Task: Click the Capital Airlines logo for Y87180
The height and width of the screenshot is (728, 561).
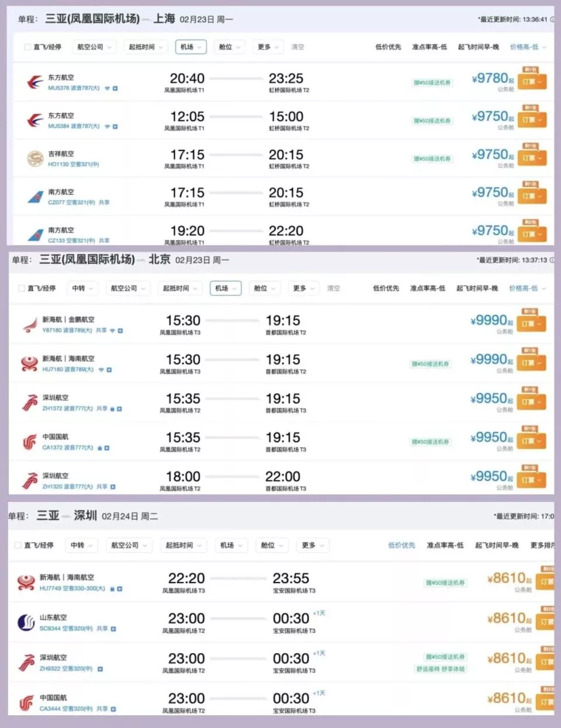Action: (x=29, y=325)
